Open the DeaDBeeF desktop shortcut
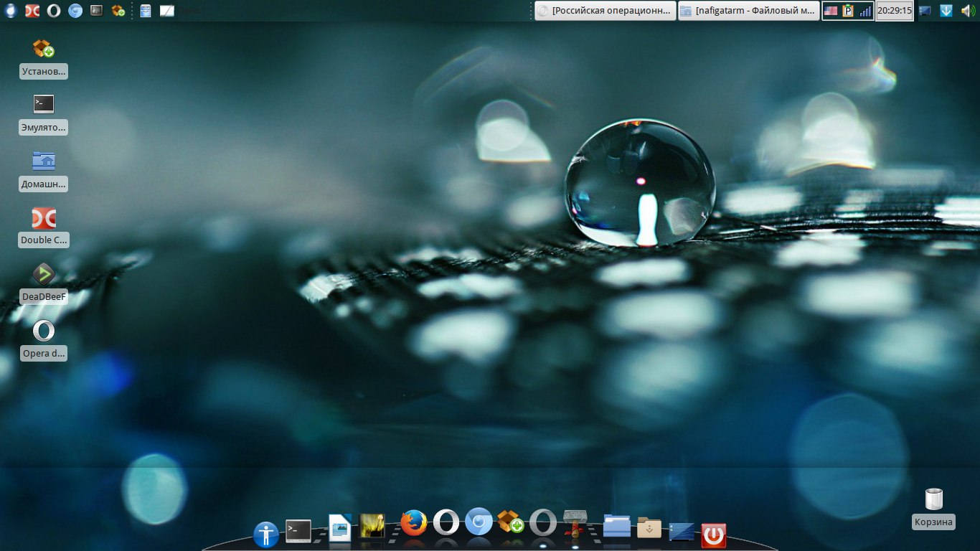This screenshot has height=551, width=980. [44, 275]
